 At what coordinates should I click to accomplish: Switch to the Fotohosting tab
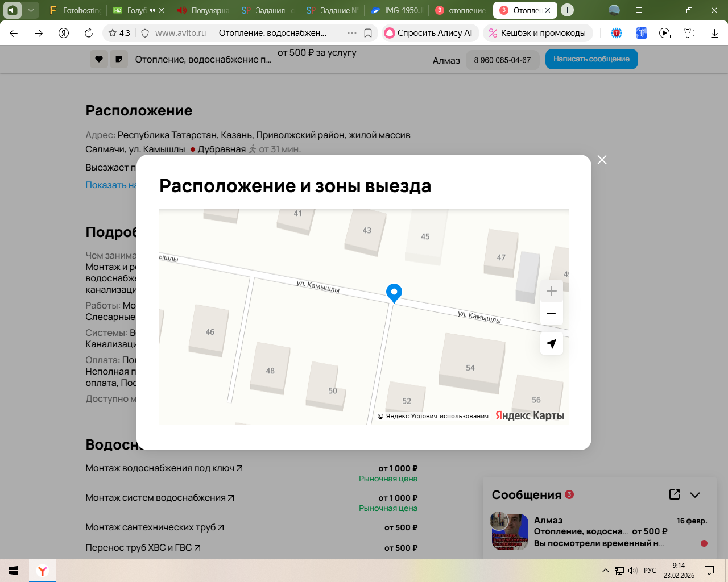coord(75,10)
